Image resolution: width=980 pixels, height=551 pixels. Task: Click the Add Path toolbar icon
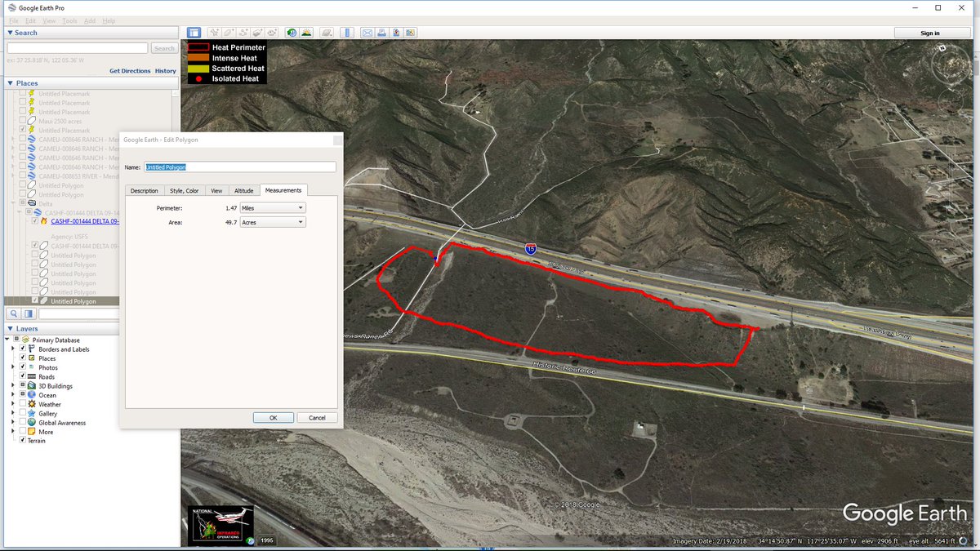point(243,33)
